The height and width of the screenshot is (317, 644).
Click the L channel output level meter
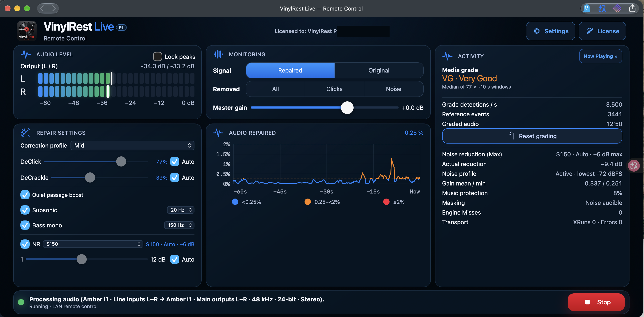pos(116,79)
